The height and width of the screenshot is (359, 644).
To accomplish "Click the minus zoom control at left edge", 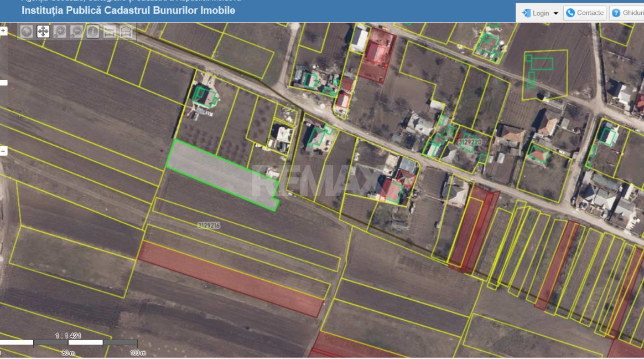I will click(x=3, y=151).
